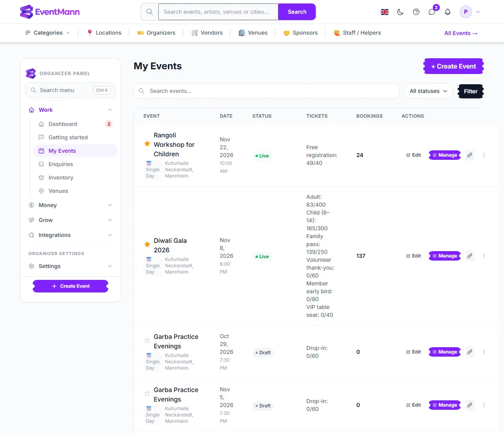The image size is (504, 433).
Task: Open the All statuses dropdown
Action: [x=428, y=91]
